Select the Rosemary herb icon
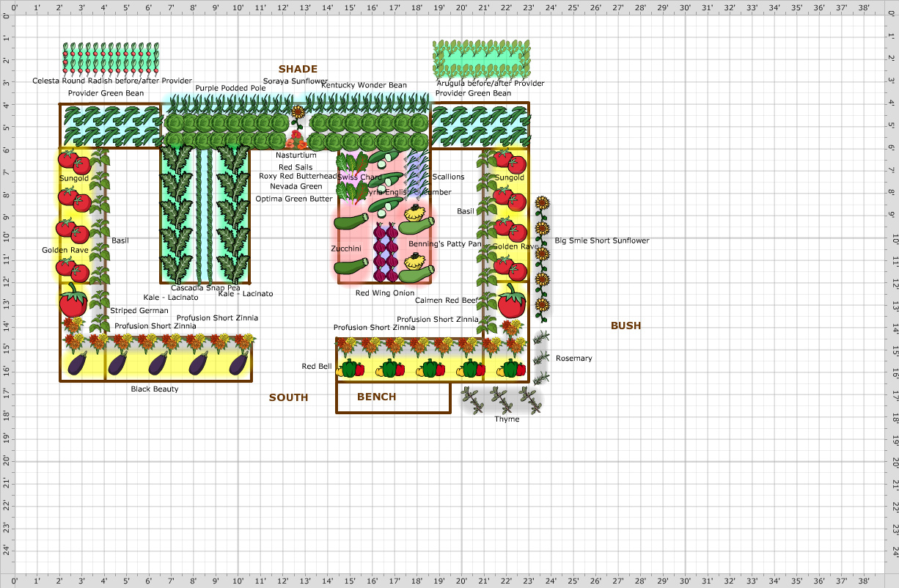The image size is (899, 588). point(540,339)
